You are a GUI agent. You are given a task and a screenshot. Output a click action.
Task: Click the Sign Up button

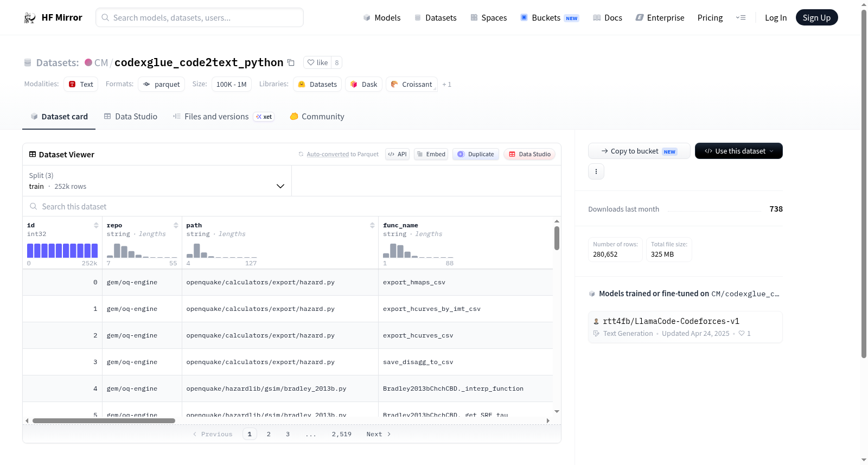point(816,17)
